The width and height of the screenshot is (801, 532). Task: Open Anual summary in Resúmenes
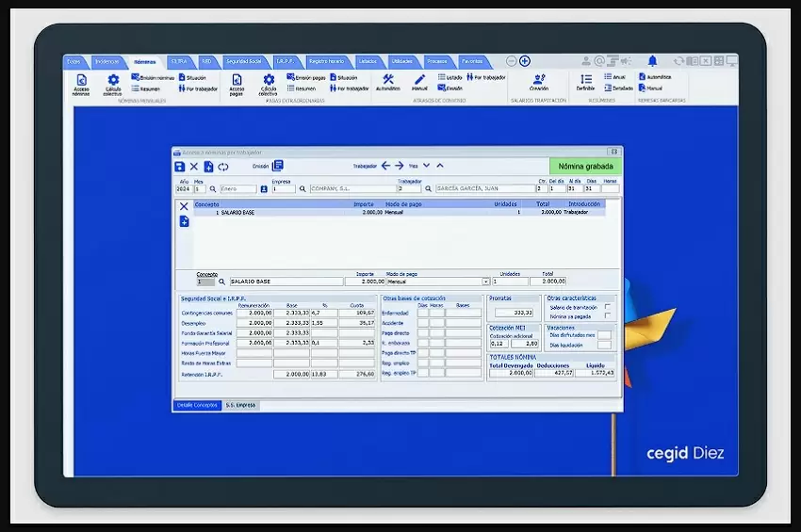pos(615,77)
